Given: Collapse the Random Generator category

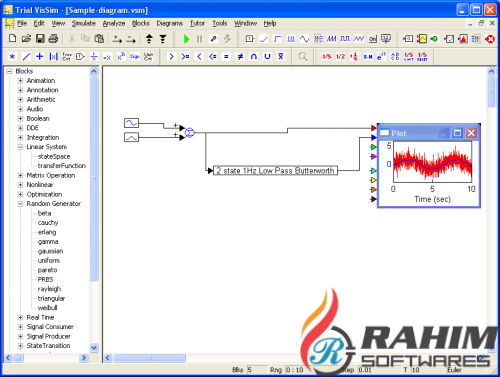Looking at the screenshot, I should 20,204.
